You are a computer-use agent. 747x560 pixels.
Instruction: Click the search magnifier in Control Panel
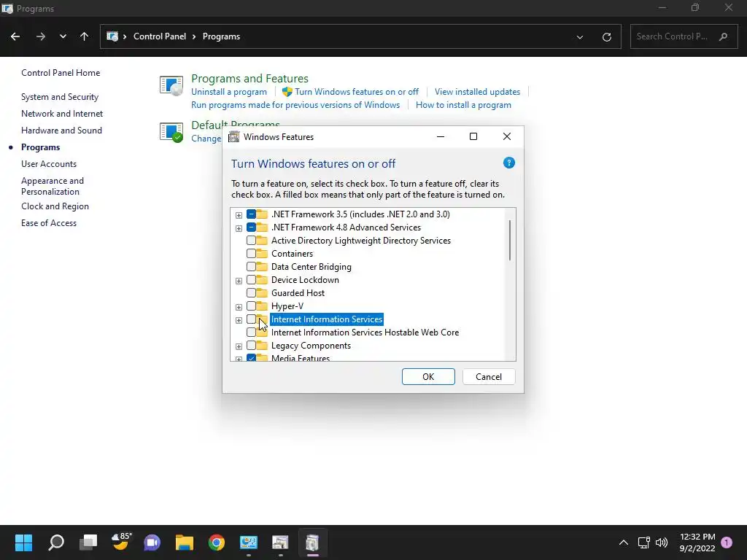[723, 36]
